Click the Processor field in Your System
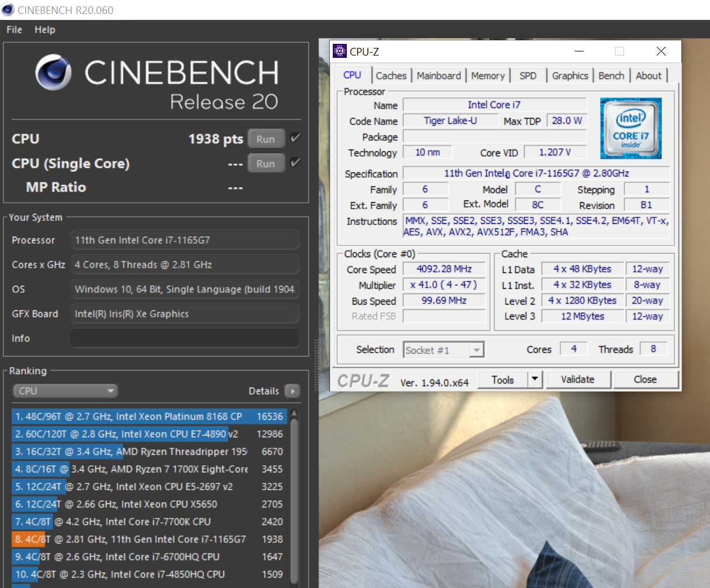This screenshot has width=710, height=588. click(185, 240)
